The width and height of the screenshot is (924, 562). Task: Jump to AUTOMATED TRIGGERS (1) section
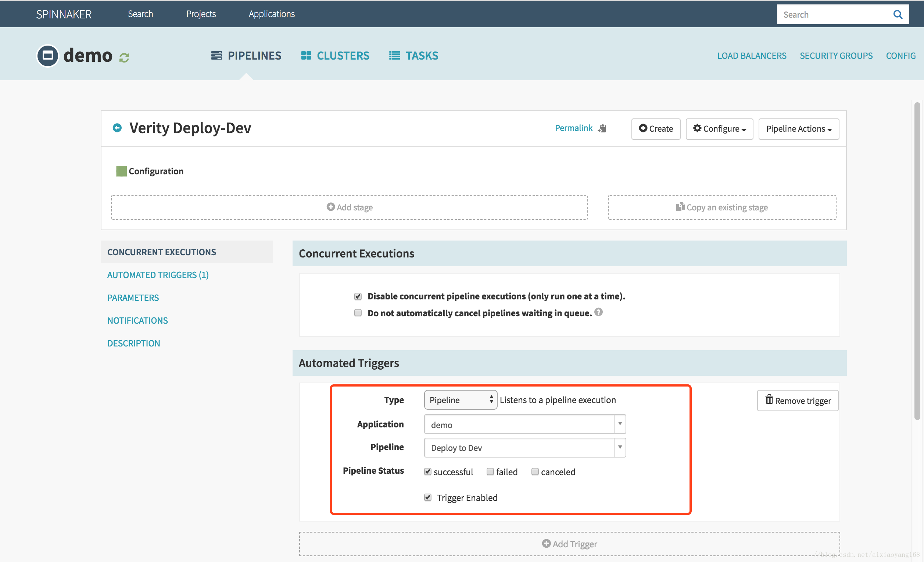[158, 275]
